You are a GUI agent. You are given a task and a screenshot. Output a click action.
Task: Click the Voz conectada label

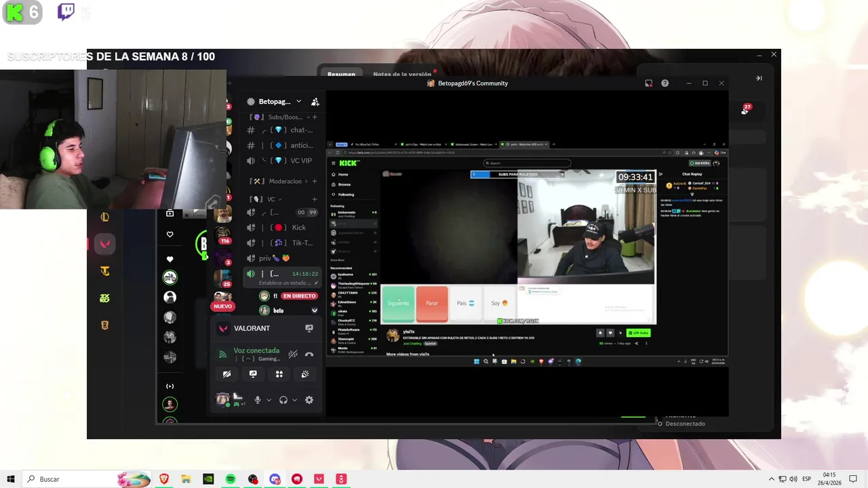tap(256, 350)
